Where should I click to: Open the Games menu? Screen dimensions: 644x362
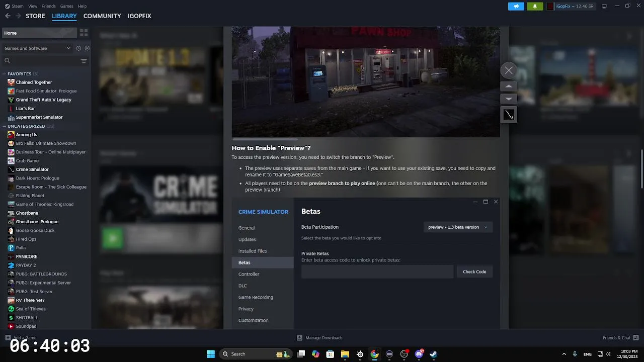pyautogui.click(x=66, y=6)
